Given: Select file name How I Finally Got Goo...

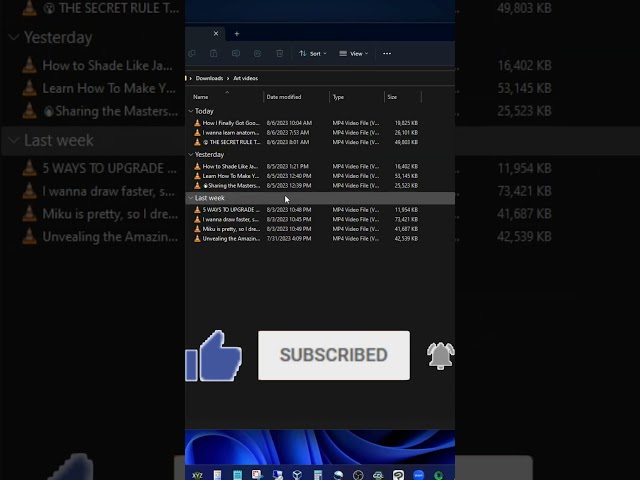Looking at the screenshot, I should (x=231, y=123).
